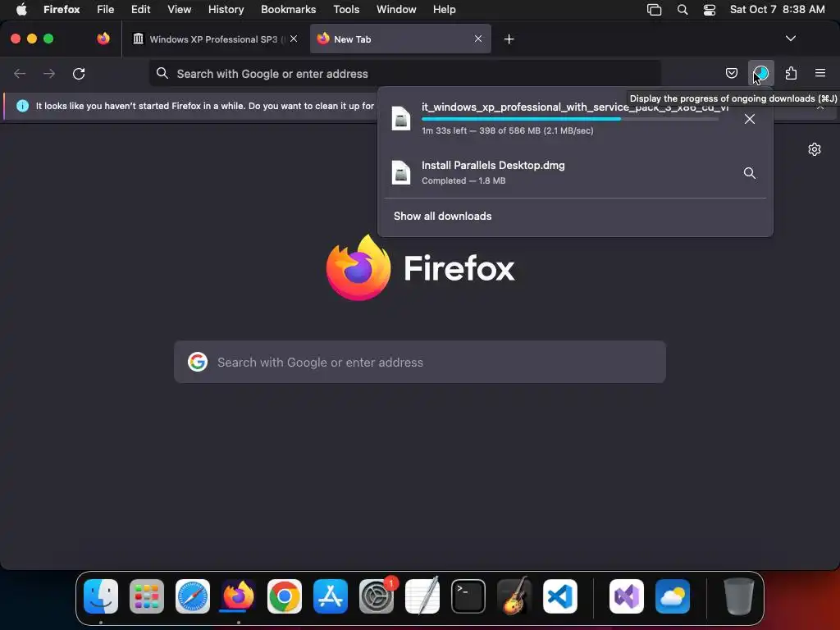
Task: Open the new tab personalize gear
Action: (x=815, y=149)
